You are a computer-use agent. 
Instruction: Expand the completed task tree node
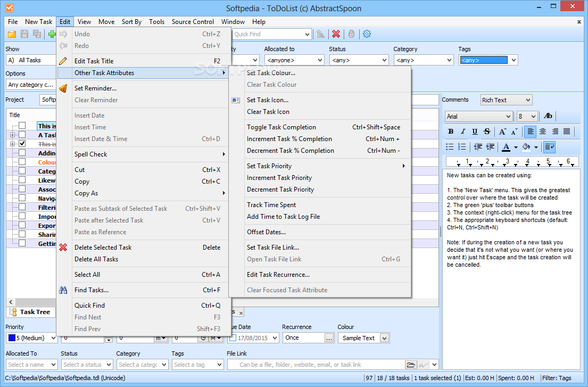pos(12,144)
